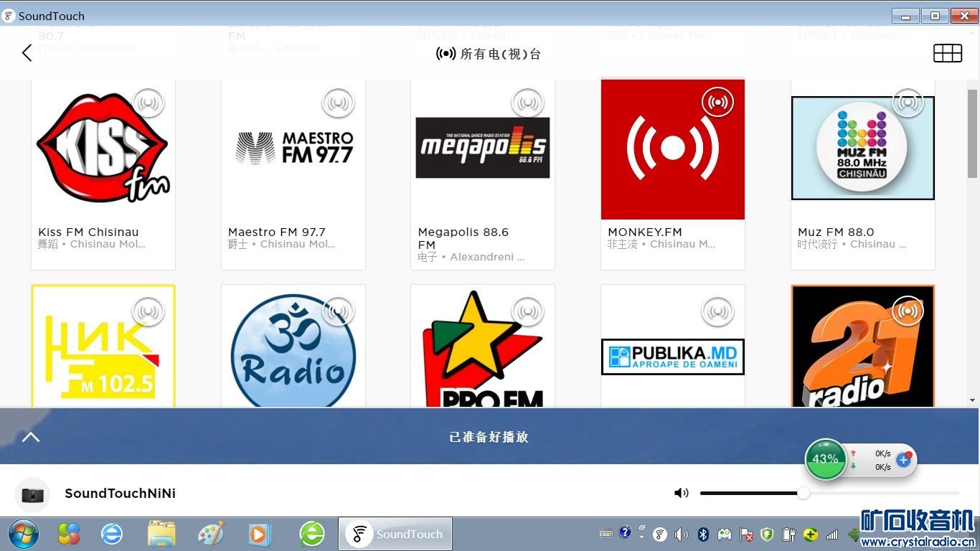The image size is (980, 551).
Task: Click the broadcast icon on the Om Radio card
Action: pyautogui.click(x=338, y=311)
